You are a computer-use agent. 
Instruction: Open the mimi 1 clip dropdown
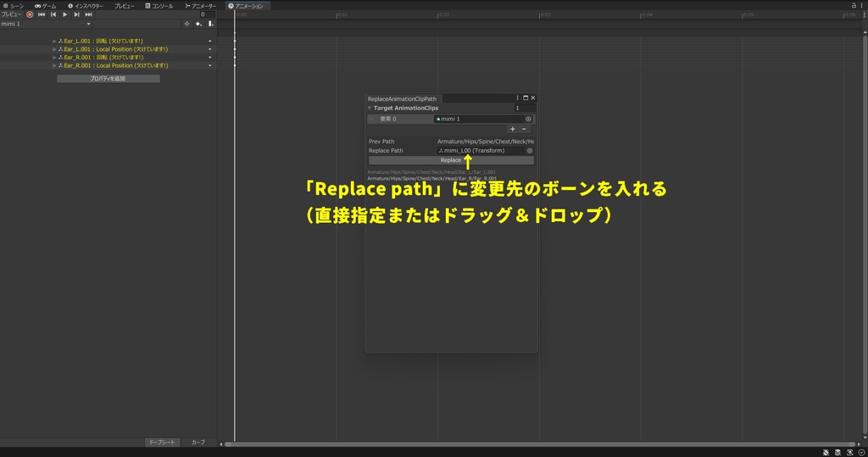click(x=46, y=24)
